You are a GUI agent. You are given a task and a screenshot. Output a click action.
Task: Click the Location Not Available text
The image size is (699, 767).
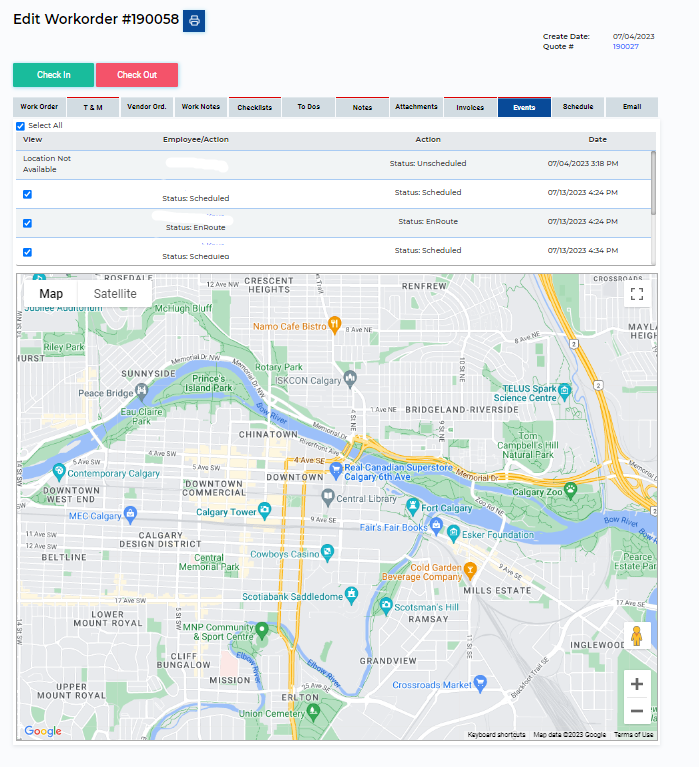pos(47,164)
